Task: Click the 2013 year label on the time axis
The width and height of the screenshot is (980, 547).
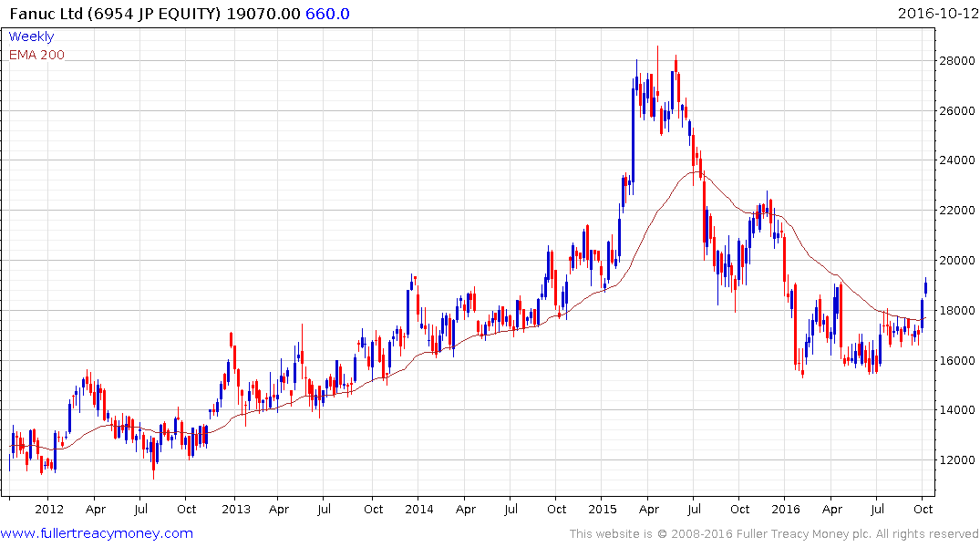Action: click(x=235, y=509)
